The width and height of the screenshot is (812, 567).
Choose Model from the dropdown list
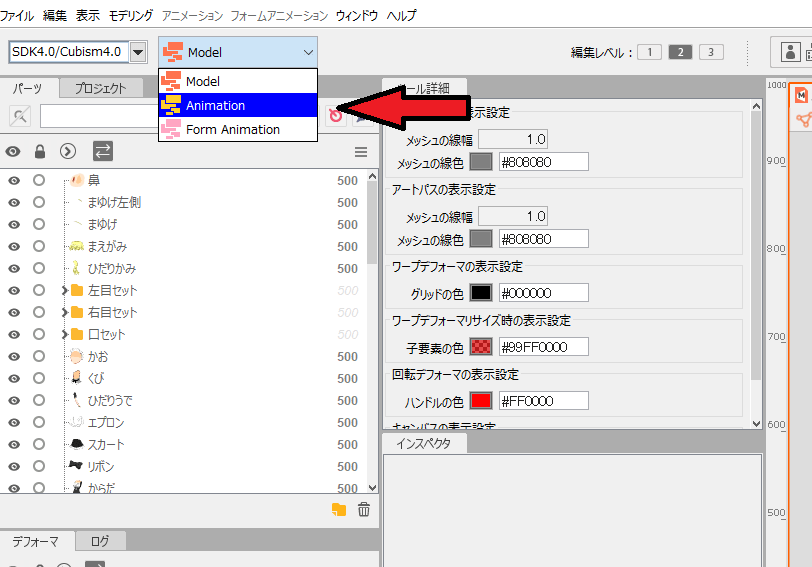click(238, 81)
